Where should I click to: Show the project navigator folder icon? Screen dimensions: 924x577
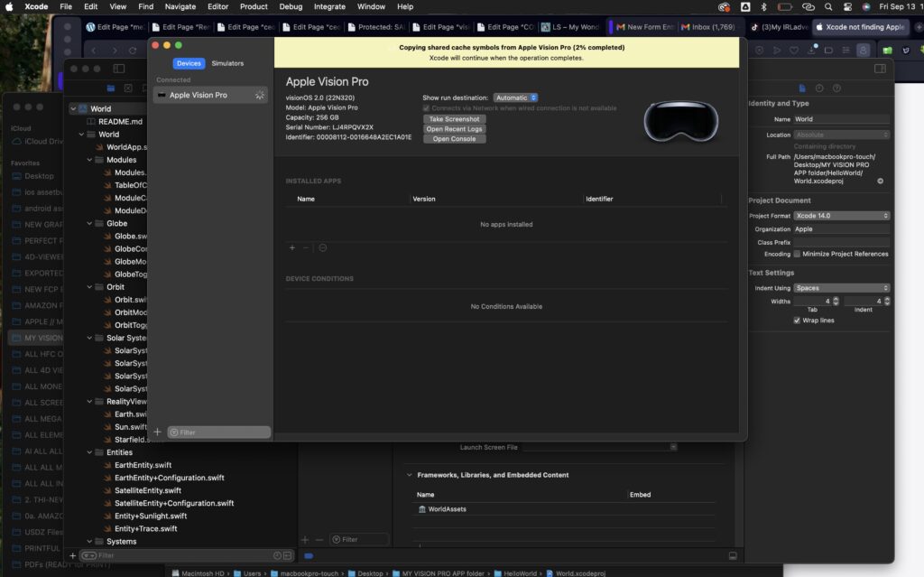(111, 88)
